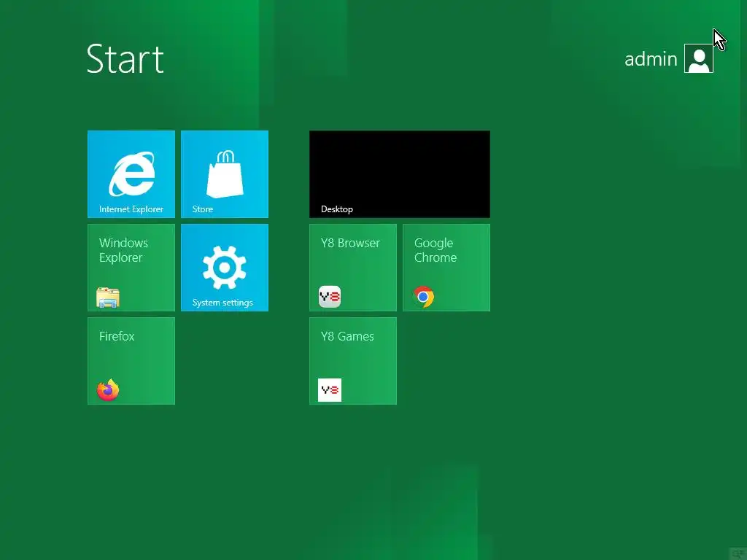Open the black Desktop tile
The height and width of the screenshot is (560, 747).
click(x=400, y=174)
